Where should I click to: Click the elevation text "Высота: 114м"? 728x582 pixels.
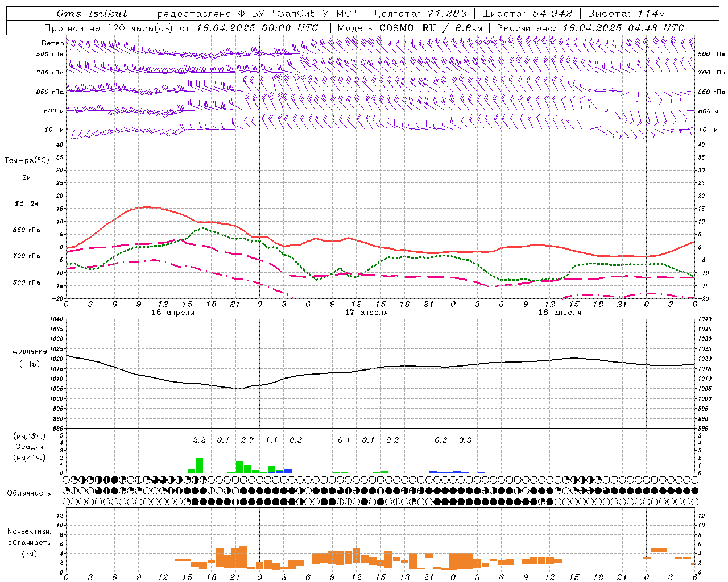(x=625, y=14)
